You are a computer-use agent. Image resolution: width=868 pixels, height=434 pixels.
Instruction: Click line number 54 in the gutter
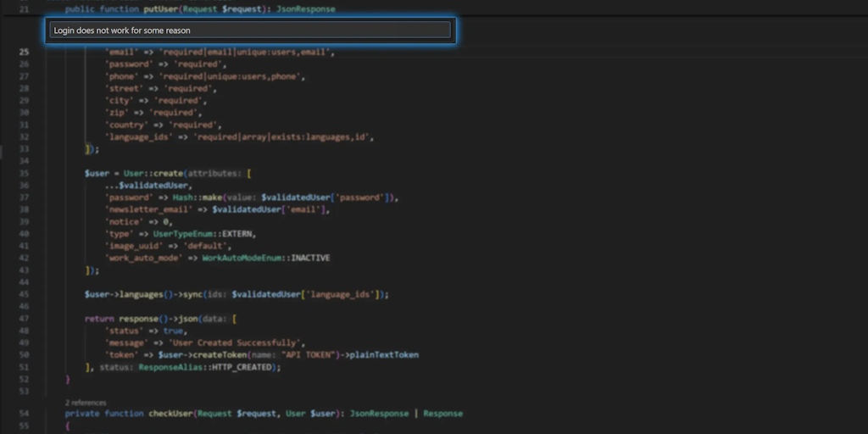click(24, 414)
